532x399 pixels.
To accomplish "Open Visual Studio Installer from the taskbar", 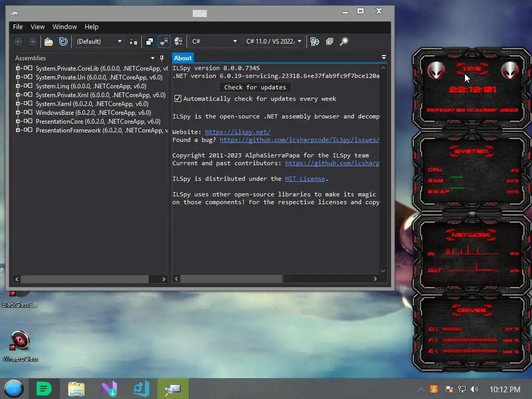I will coord(109,389).
